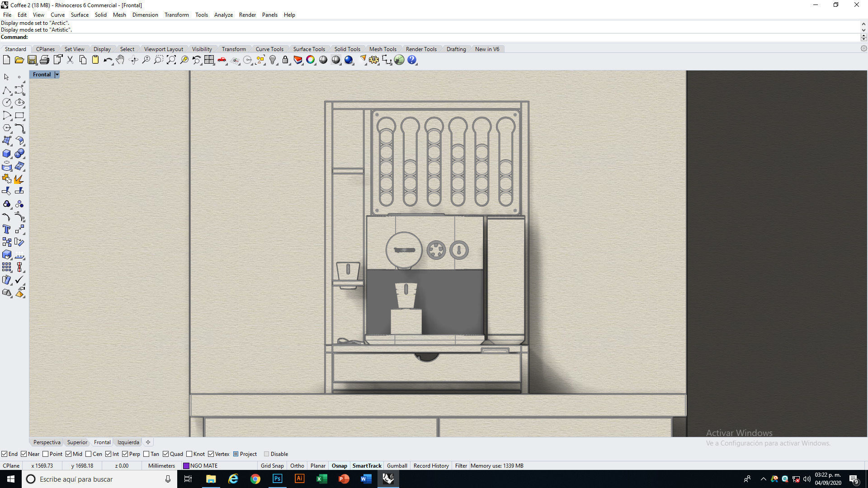Open the Surface menu
The image size is (868, 488).
pos(80,15)
